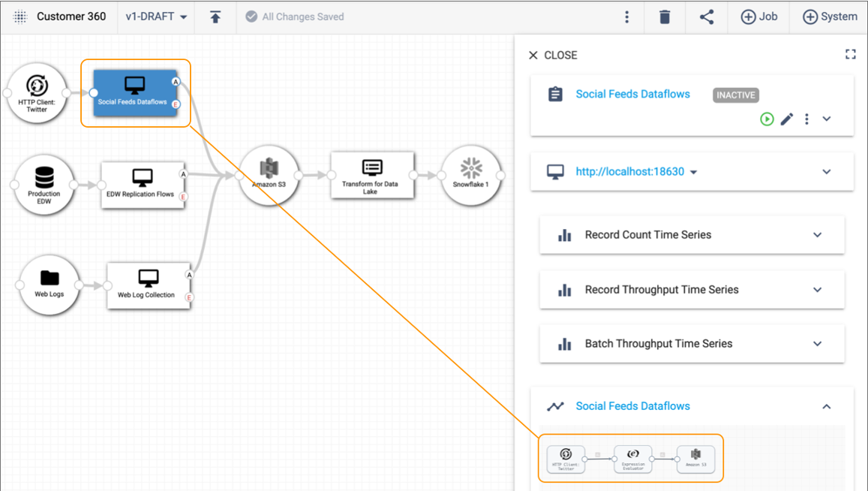Click the pipeline trend-line icon in panel

click(555, 407)
